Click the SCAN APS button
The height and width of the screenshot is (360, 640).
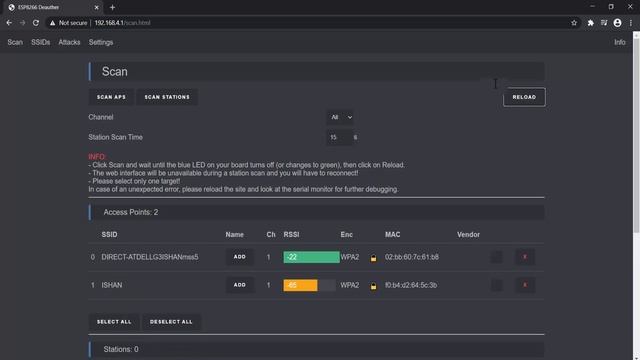pos(111,97)
